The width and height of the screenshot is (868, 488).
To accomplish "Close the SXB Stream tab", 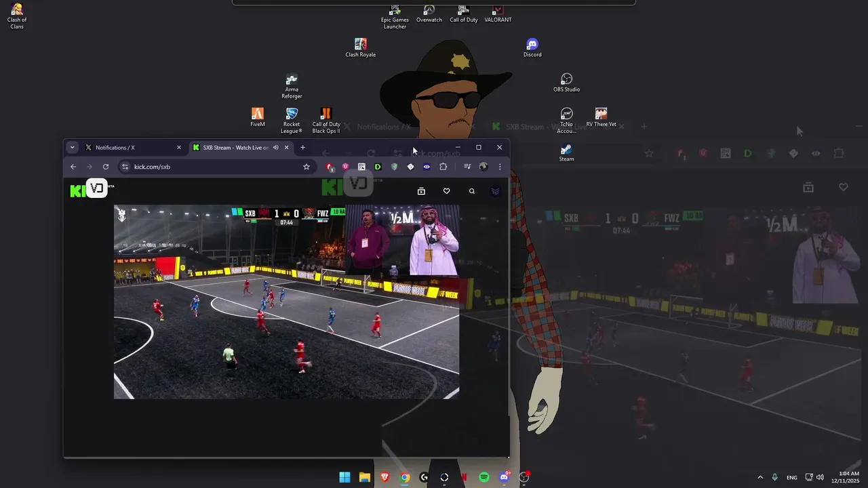I will coord(286,147).
